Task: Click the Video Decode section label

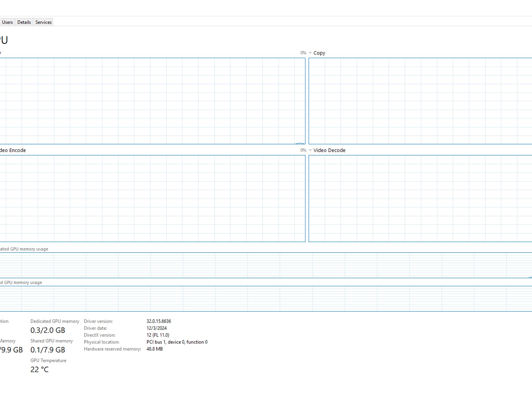Action: (329, 150)
